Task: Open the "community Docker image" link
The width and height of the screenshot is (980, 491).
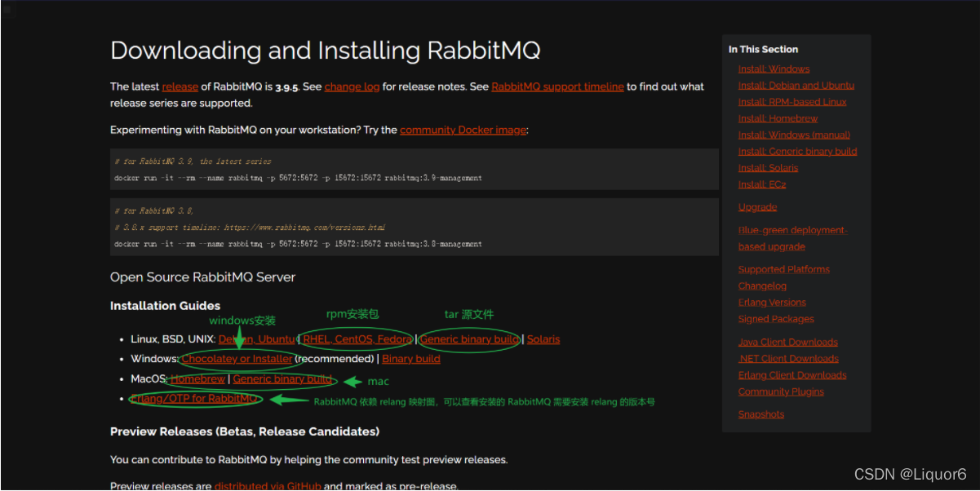Action: click(463, 130)
